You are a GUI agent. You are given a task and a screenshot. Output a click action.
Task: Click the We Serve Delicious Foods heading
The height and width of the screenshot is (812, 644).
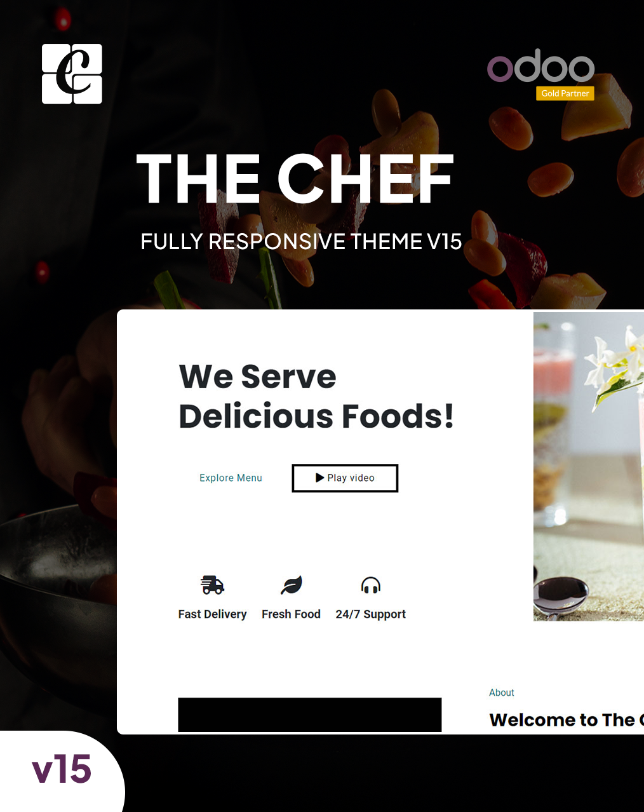click(x=316, y=396)
